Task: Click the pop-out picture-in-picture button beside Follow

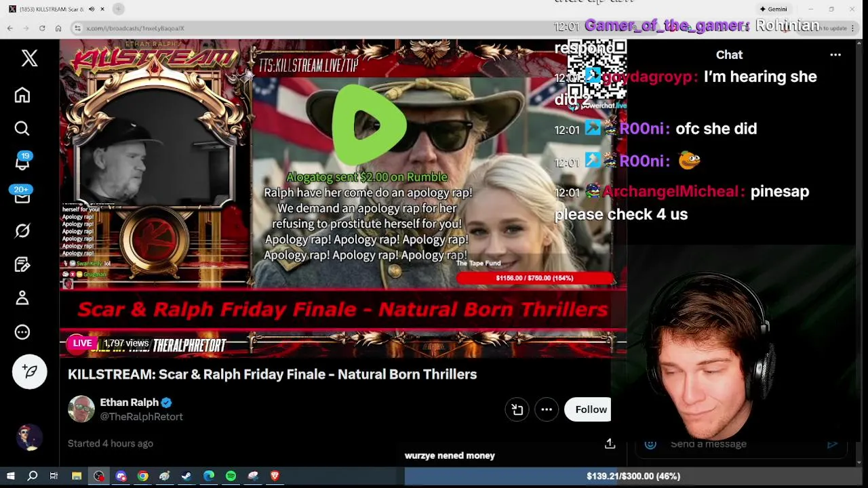Action: (x=517, y=409)
